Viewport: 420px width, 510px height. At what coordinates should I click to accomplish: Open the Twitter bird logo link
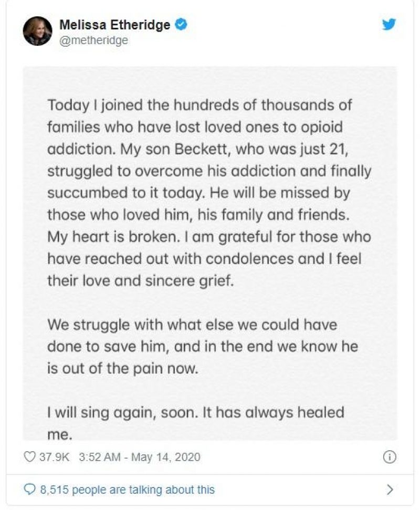pyautogui.click(x=389, y=24)
